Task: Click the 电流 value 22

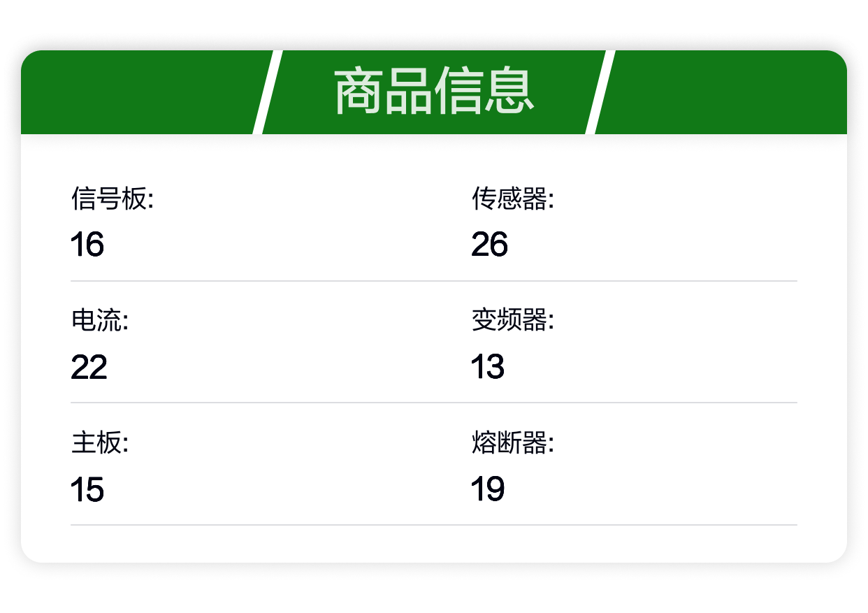Action: [89, 367]
